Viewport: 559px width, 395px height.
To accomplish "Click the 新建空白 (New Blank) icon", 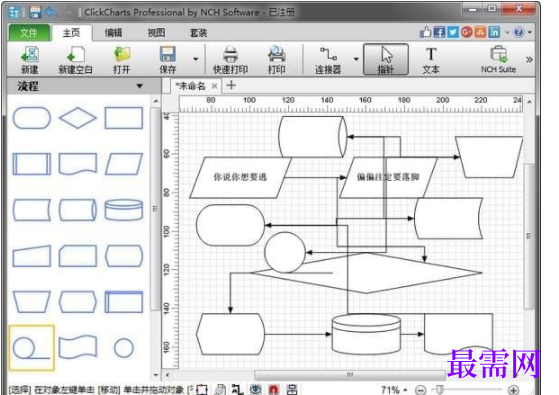I will point(75,60).
